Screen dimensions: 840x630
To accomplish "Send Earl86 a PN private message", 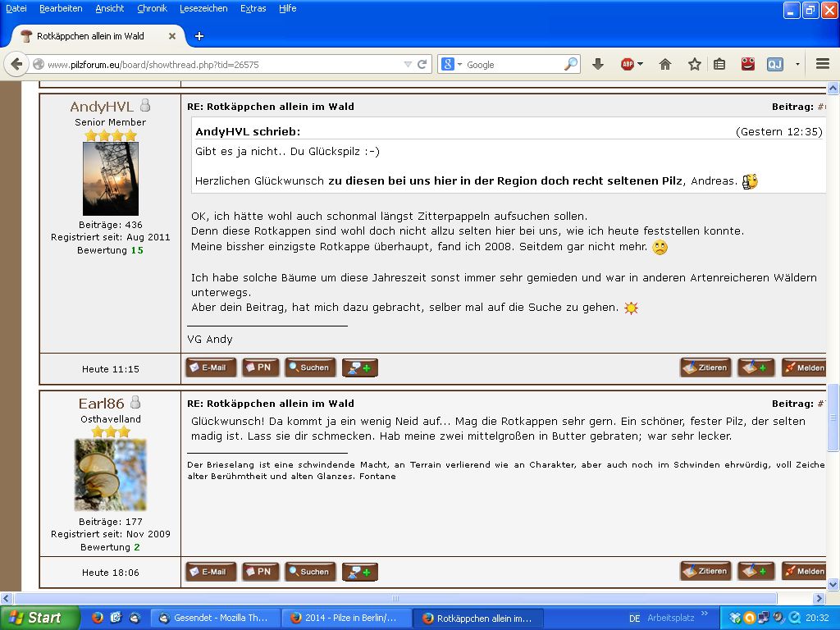I will click(x=260, y=572).
